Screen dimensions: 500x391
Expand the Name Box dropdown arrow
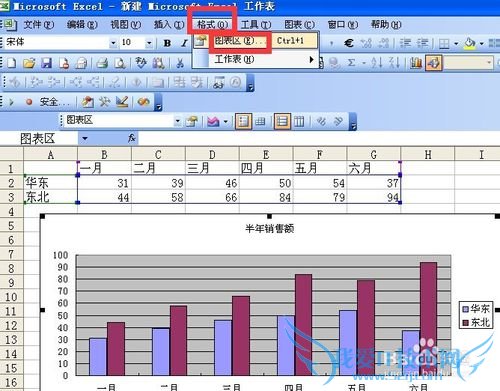pos(85,138)
